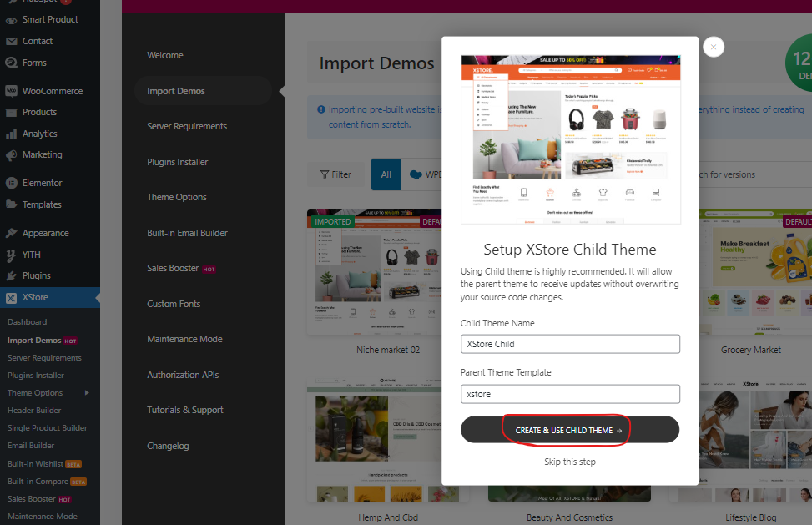The width and height of the screenshot is (812, 525).
Task: Click the Smart Product sidebar icon
Action: [12, 20]
